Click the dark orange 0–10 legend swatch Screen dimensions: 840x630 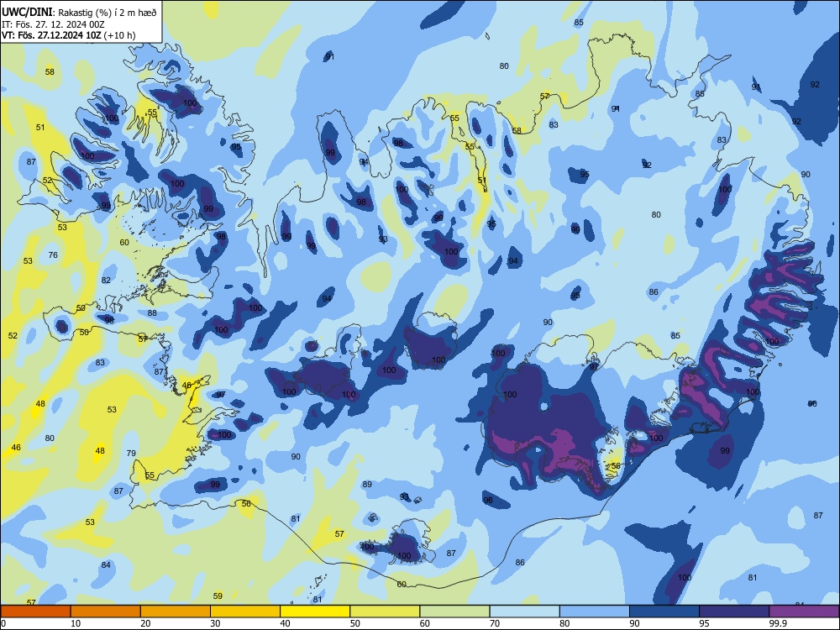[35, 612]
